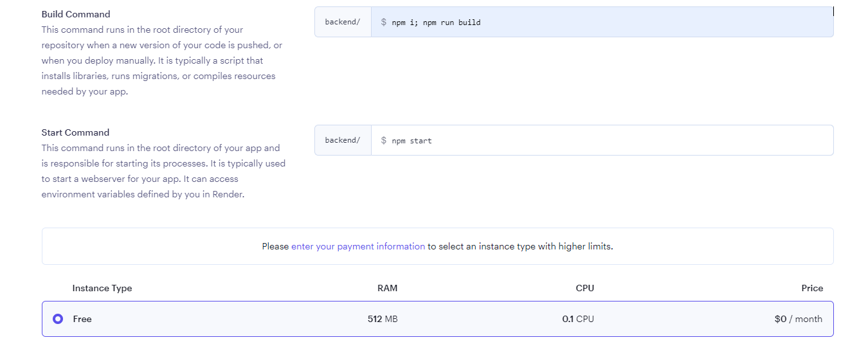Click the backend/ prefix of Start Command
Image resolution: width=868 pixels, height=342 pixels.
(343, 140)
